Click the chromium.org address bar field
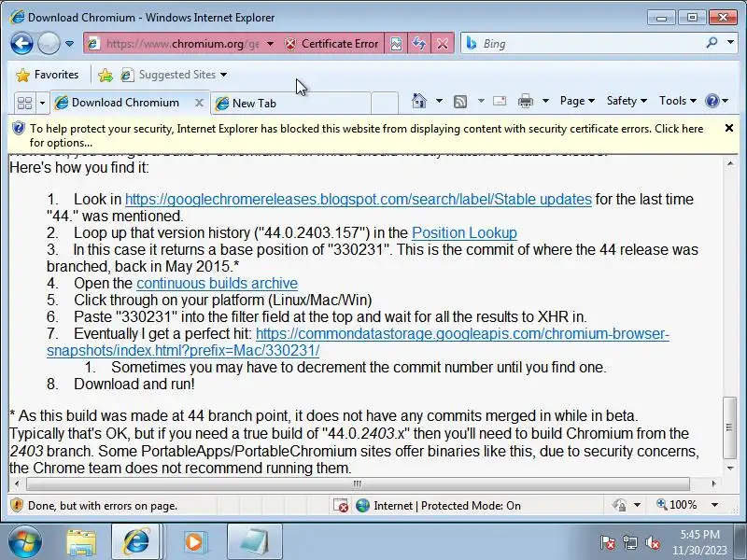747x560 pixels. pos(181,44)
